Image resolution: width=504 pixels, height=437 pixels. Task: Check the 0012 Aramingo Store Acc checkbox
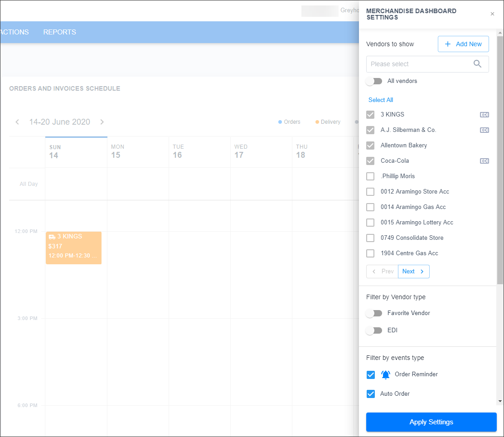point(370,192)
